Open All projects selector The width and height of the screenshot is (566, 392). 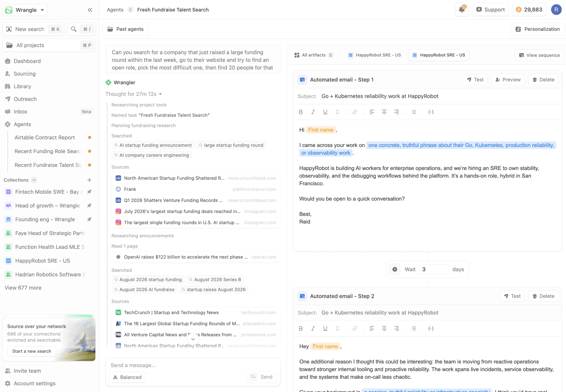[x=49, y=45]
